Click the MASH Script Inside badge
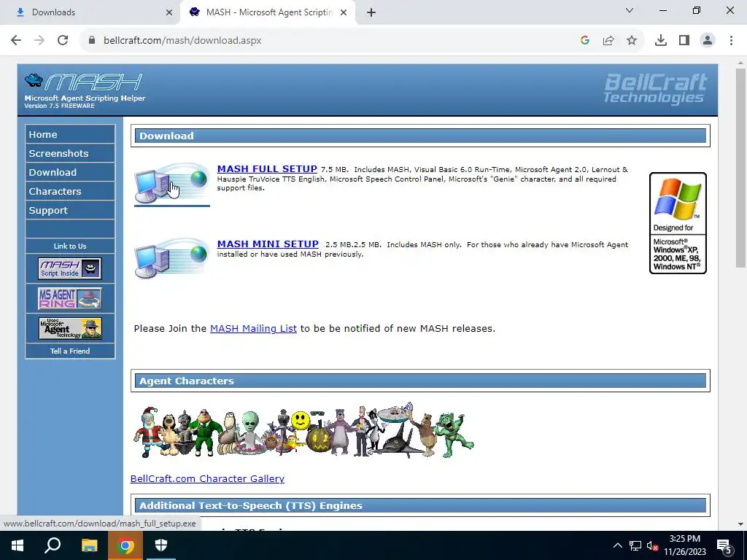Viewport: 747px width, 560px height. click(x=70, y=268)
